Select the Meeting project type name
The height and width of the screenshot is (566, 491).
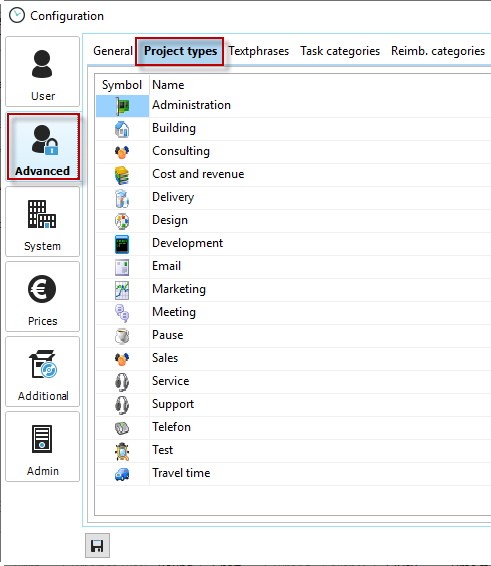tap(174, 312)
